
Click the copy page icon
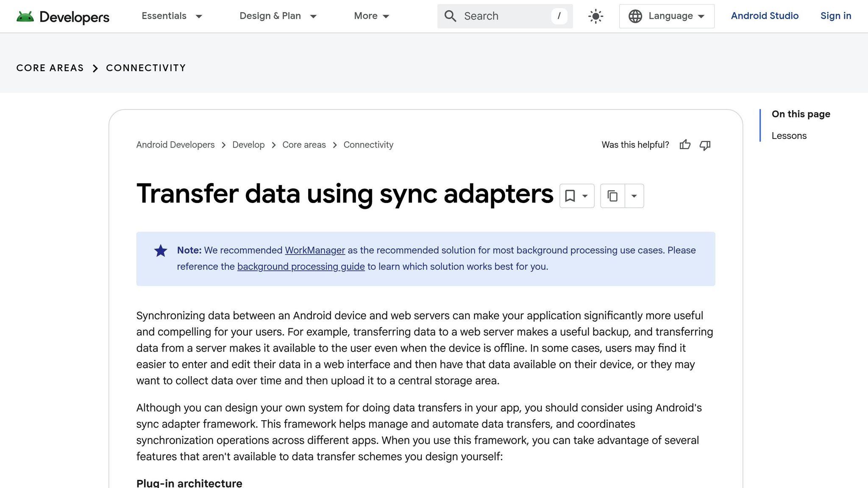point(612,196)
